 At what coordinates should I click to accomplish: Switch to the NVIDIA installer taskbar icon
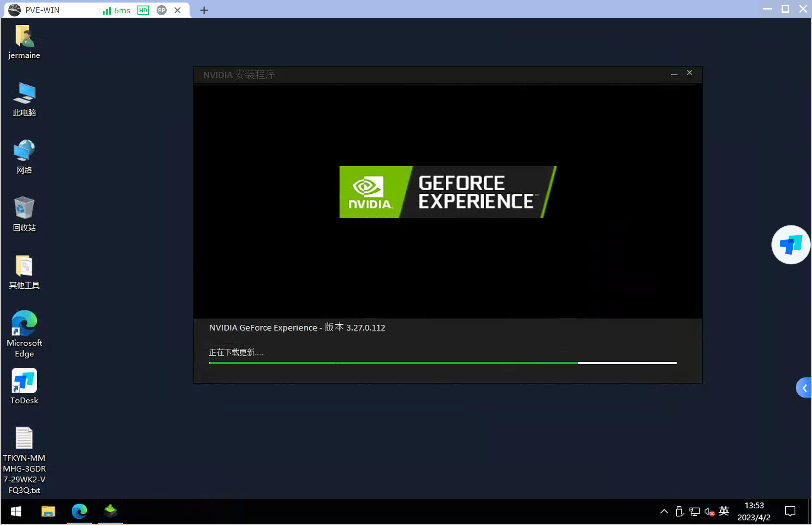pos(110,511)
